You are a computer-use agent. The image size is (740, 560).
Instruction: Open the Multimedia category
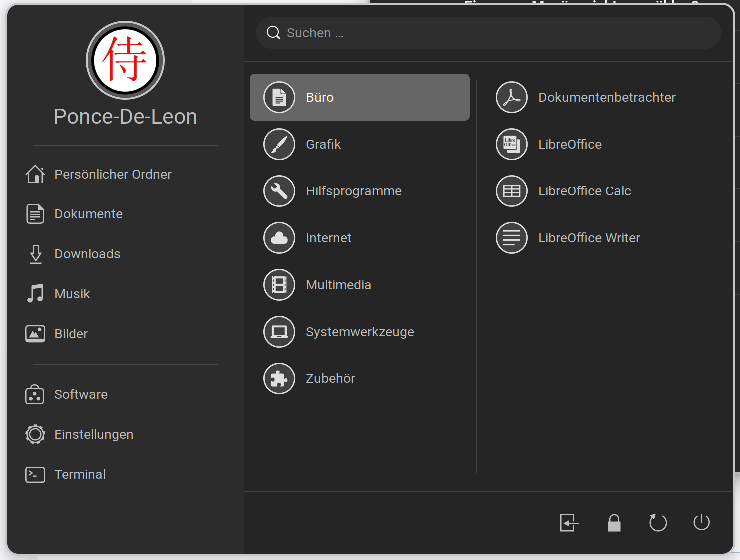tap(338, 285)
